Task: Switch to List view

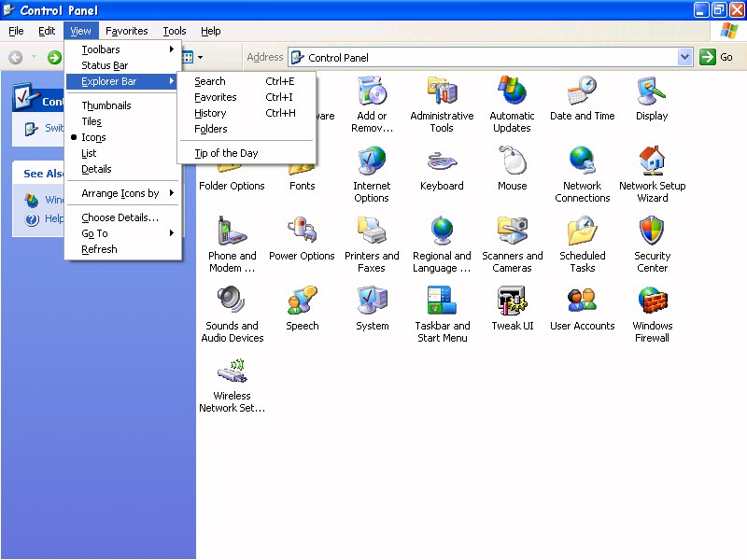Action: click(123, 153)
